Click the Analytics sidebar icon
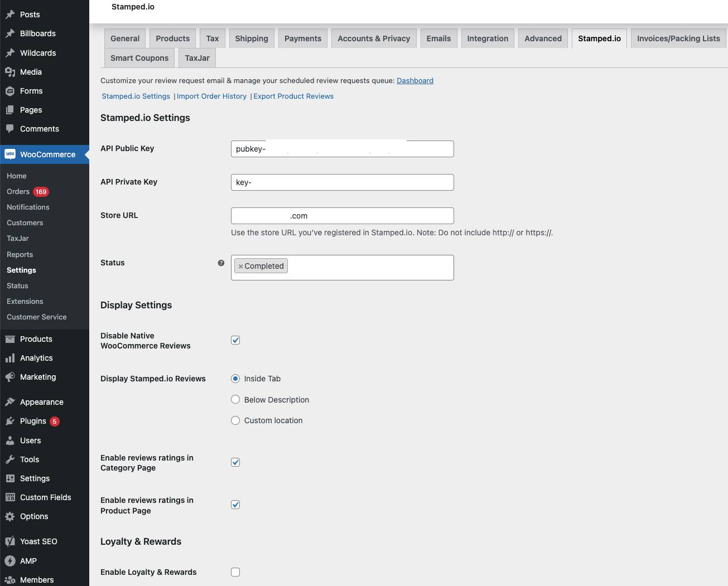 (10, 358)
